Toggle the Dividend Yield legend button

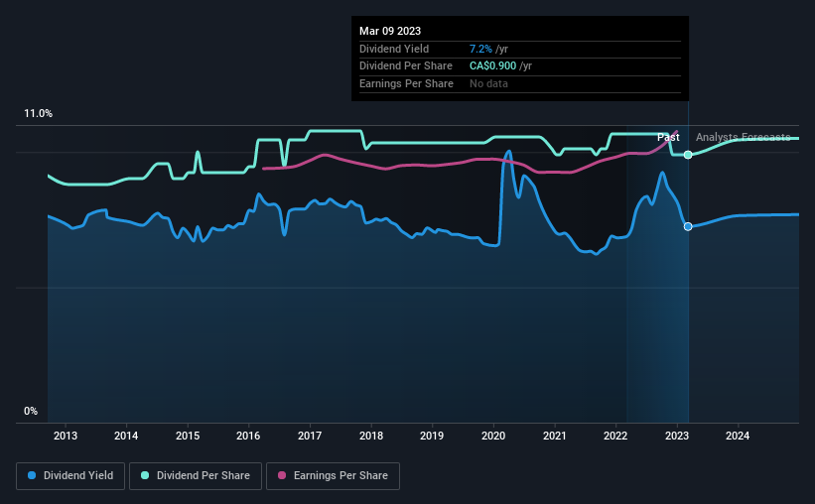pyautogui.click(x=70, y=476)
